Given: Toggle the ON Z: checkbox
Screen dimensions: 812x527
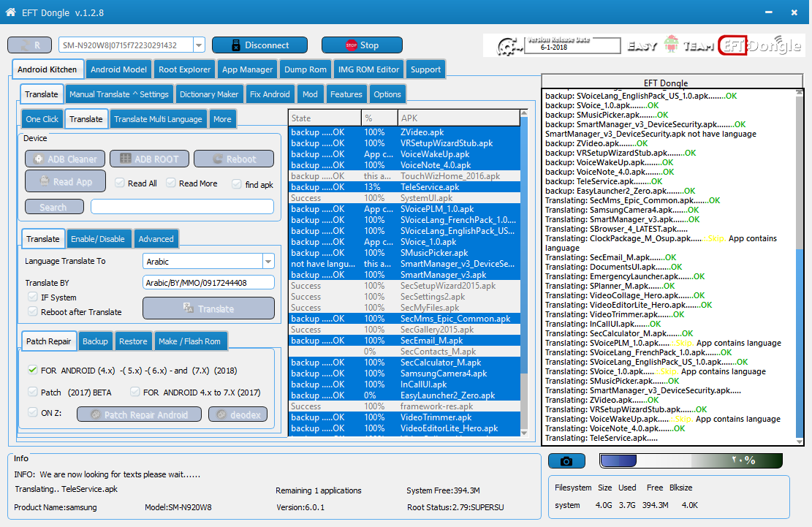Looking at the screenshot, I should 33,412.
